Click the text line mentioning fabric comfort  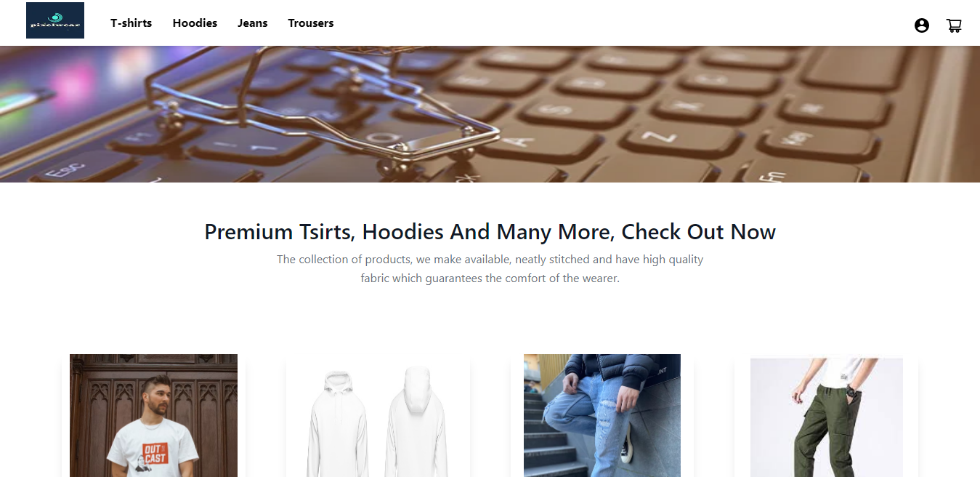tap(490, 278)
